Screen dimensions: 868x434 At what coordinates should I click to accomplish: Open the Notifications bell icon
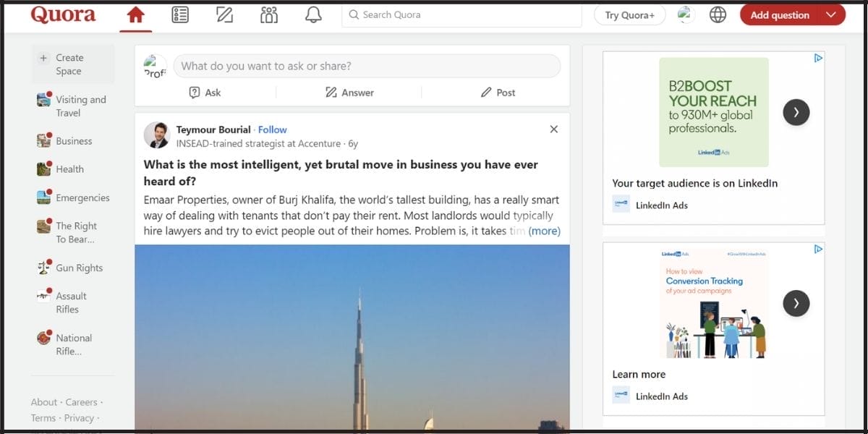click(313, 15)
